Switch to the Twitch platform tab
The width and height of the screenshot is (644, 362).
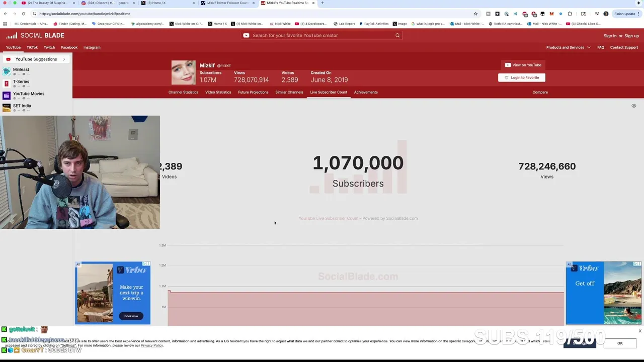tap(49, 47)
